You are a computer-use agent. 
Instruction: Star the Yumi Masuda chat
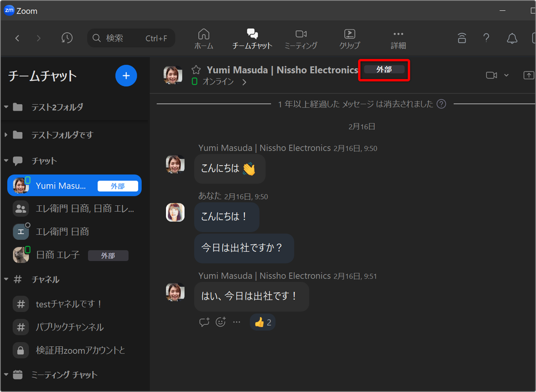point(196,70)
